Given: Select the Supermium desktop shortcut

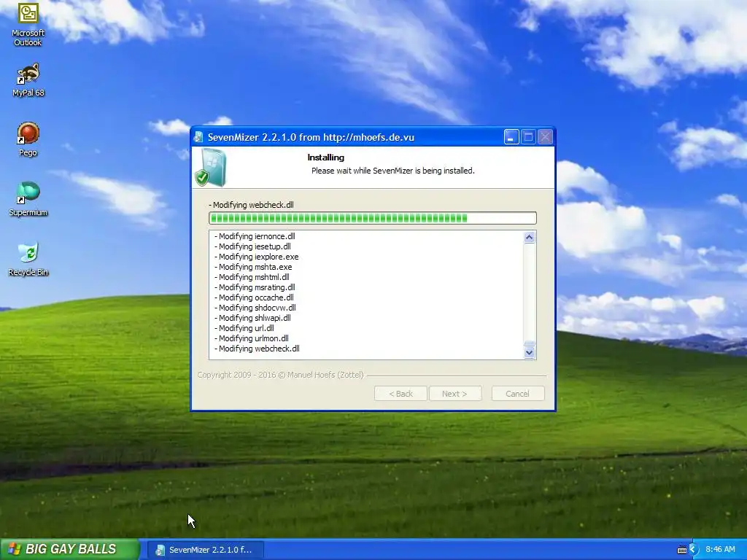Looking at the screenshot, I should pyautogui.click(x=28, y=199).
